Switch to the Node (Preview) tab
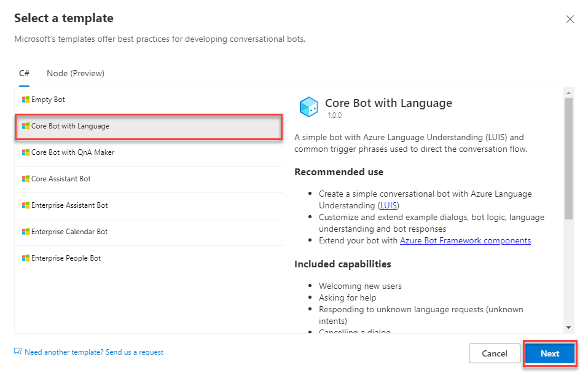Viewport: 588px width, 378px height. click(x=76, y=74)
